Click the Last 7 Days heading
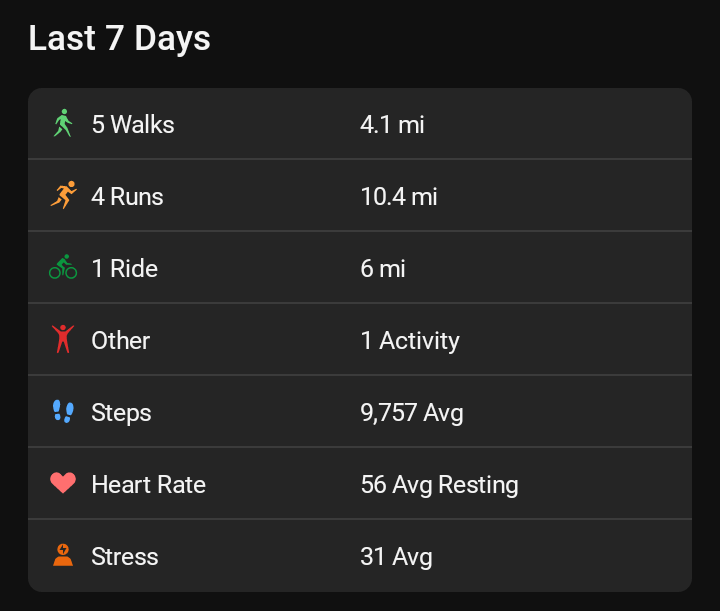The height and width of the screenshot is (611, 720). (x=119, y=39)
